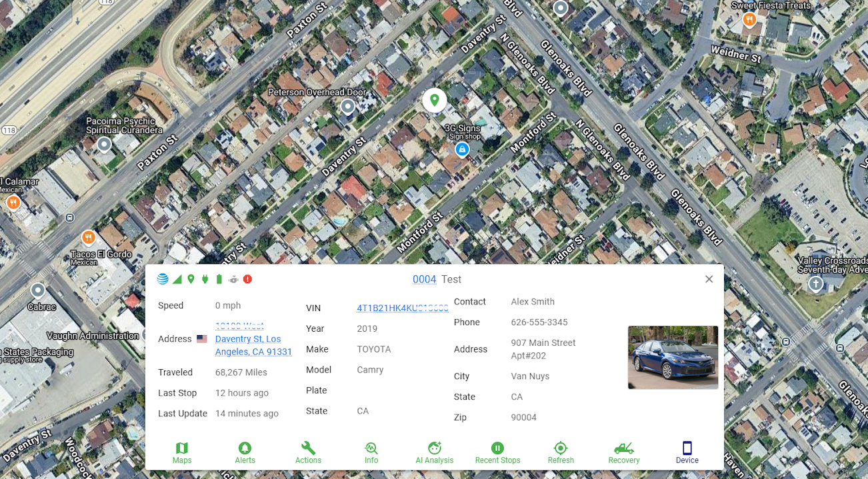Click the AT&T carrier status icon
Viewport: 868px width, 479px height.
point(163,278)
